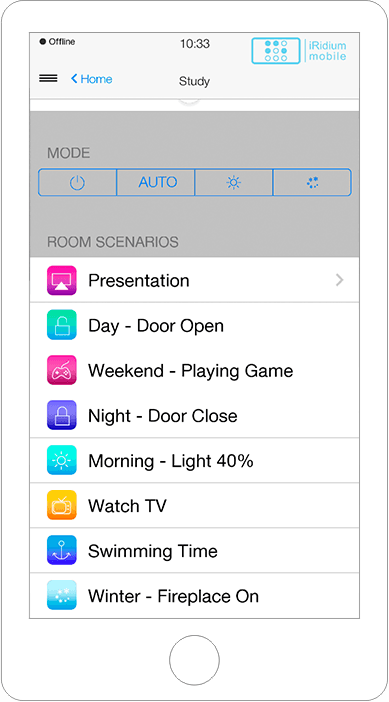
Task: Open the hamburger menu icon
Action: (48, 78)
